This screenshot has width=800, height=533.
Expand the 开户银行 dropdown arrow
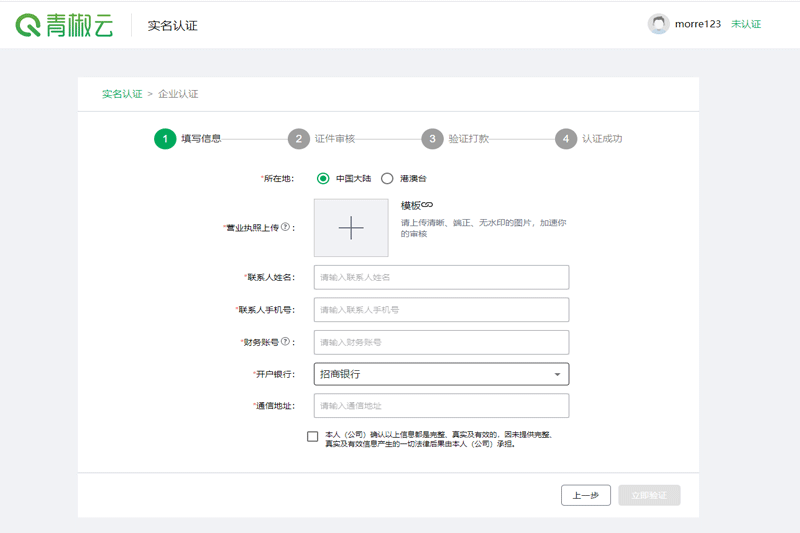point(557,375)
